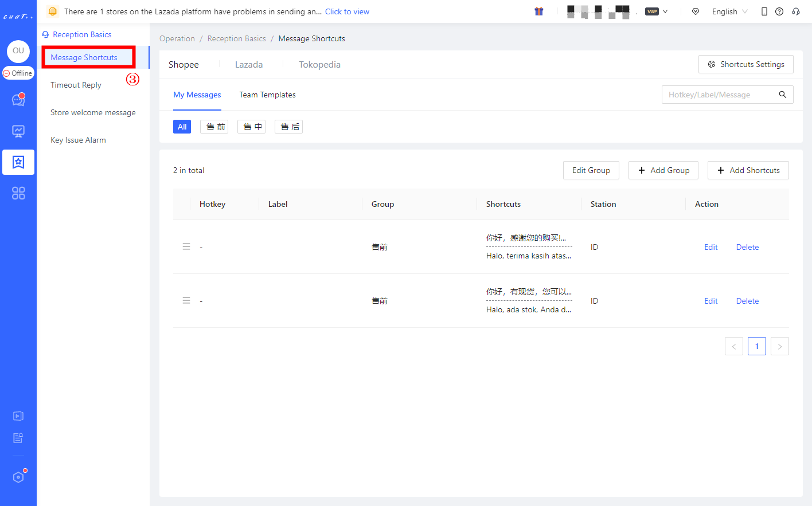Select the Team Templates tab
The image size is (812, 506).
[267, 95]
